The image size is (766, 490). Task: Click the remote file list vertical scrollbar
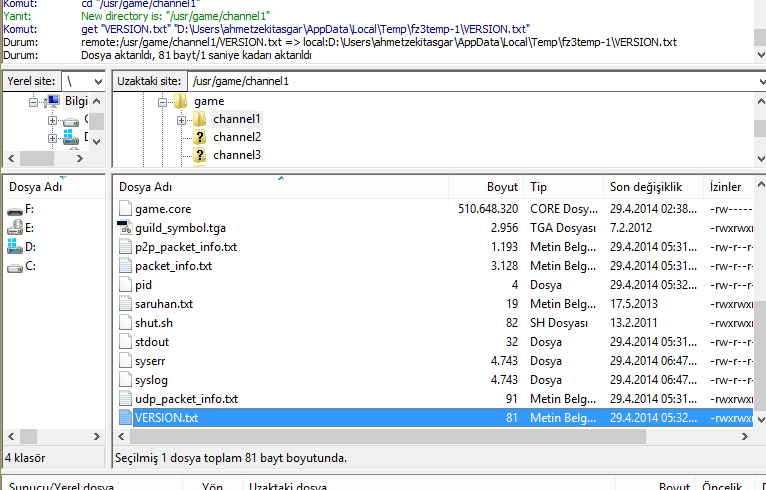click(x=759, y=330)
